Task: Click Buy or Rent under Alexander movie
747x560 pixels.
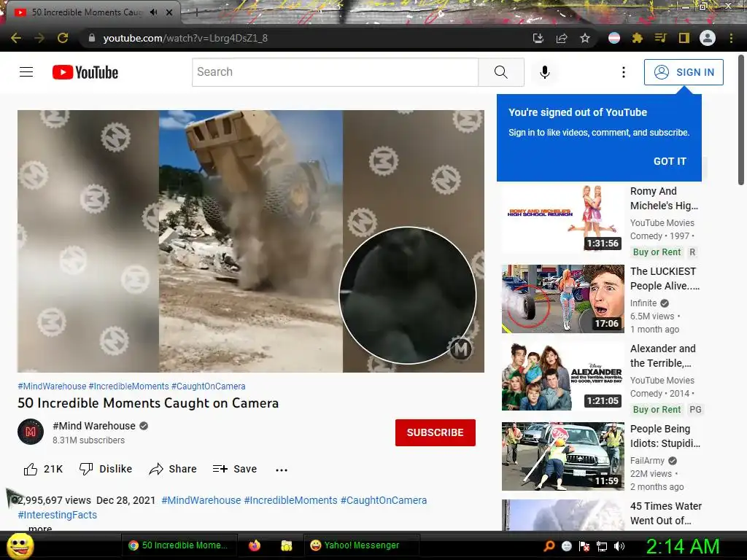Action: pos(657,410)
